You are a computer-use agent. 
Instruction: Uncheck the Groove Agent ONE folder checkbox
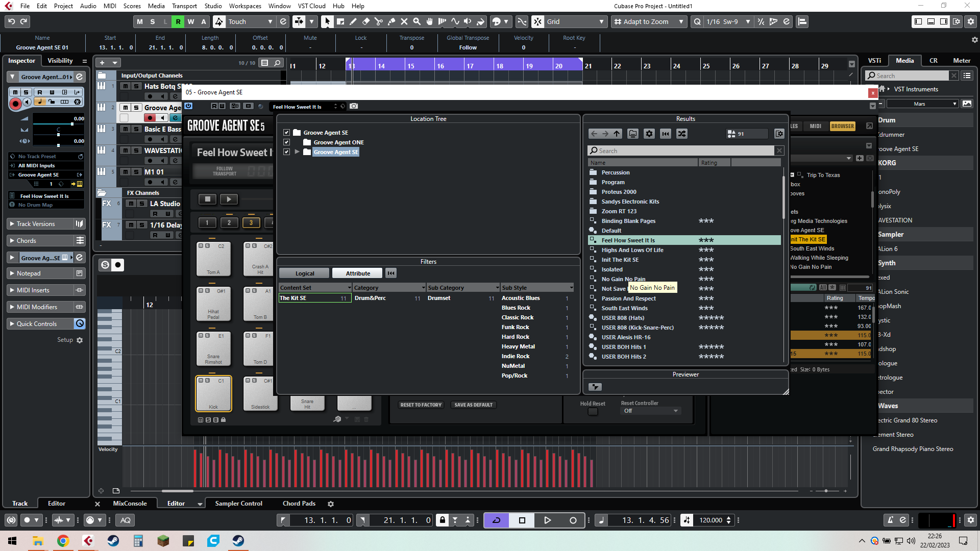click(286, 142)
